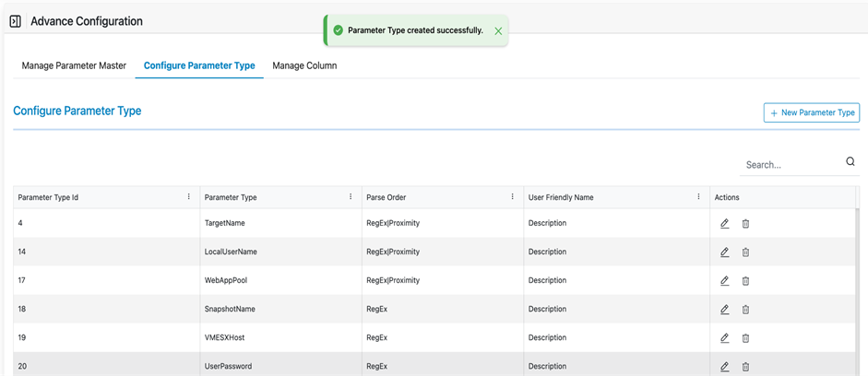Edit the TargetName parameter type row

(x=725, y=224)
